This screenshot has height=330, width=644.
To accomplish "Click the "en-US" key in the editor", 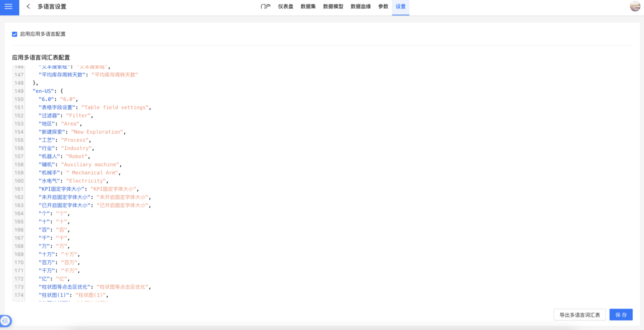I will click(x=43, y=91).
